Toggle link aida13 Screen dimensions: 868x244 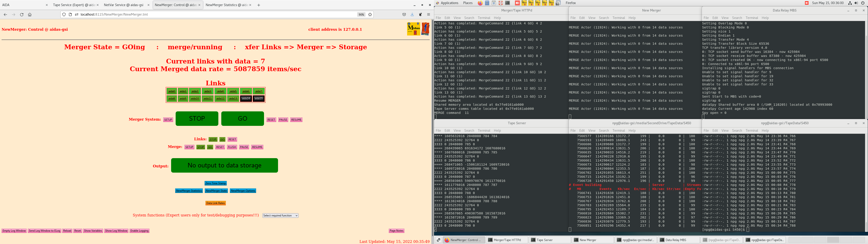point(233,99)
